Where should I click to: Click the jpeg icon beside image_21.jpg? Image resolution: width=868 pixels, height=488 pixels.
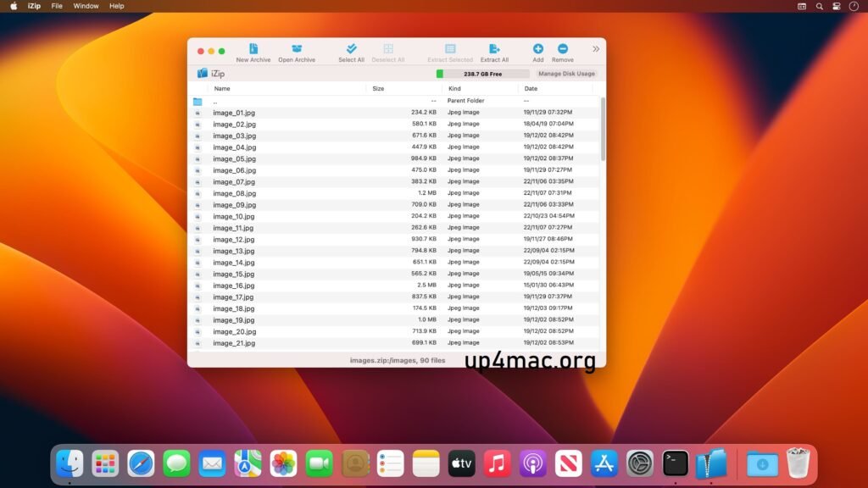(x=198, y=343)
